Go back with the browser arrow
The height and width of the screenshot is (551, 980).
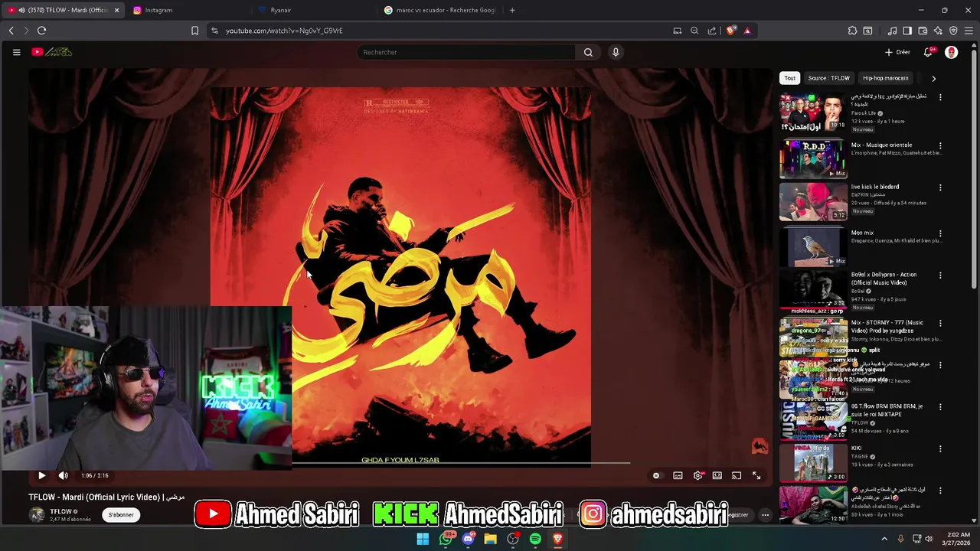click(x=11, y=31)
